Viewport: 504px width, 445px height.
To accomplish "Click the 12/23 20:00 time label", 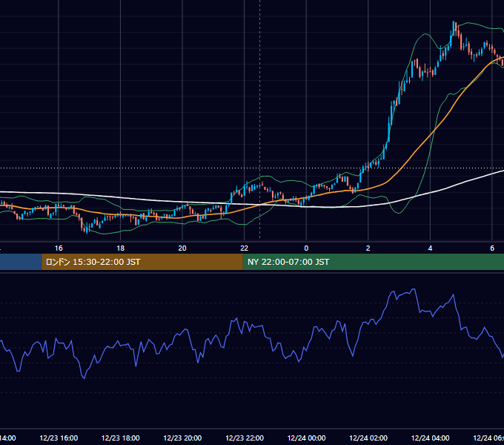I will pyautogui.click(x=182, y=438).
